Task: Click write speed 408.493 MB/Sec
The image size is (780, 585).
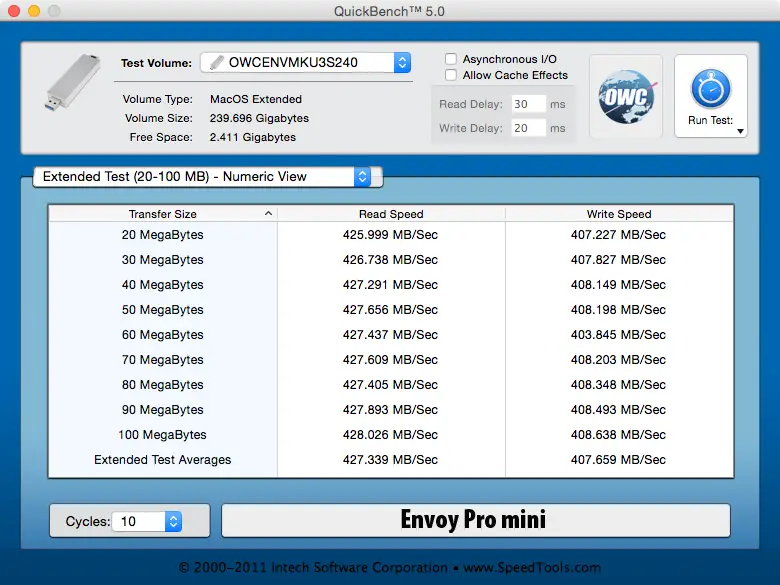Action: pyautogui.click(x=618, y=409)
